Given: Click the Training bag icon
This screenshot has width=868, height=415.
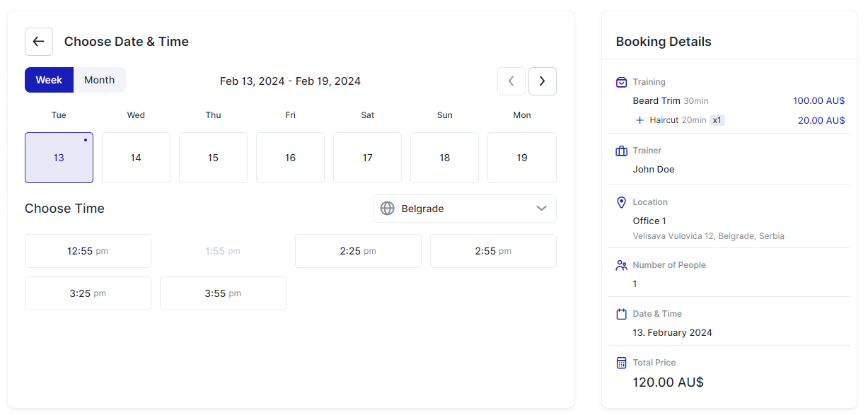Looking at the screenshot, I should pyautogui.click(x=621, y=82).
